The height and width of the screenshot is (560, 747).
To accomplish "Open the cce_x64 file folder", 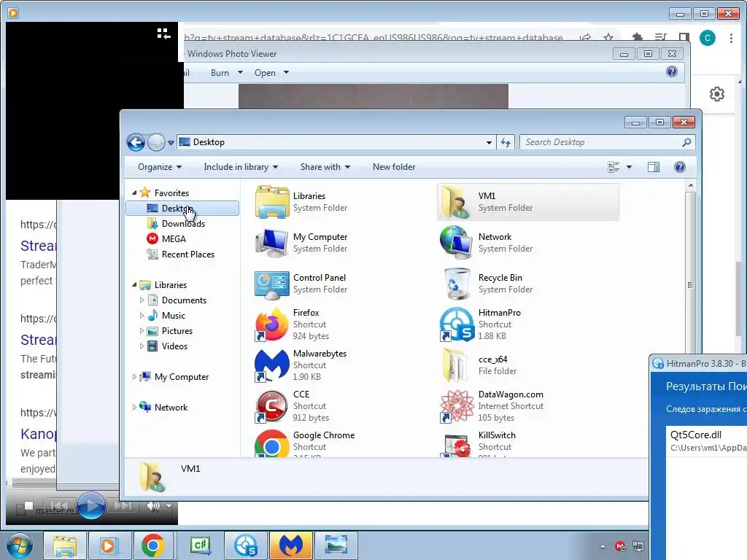I will (x=479, y=365).
